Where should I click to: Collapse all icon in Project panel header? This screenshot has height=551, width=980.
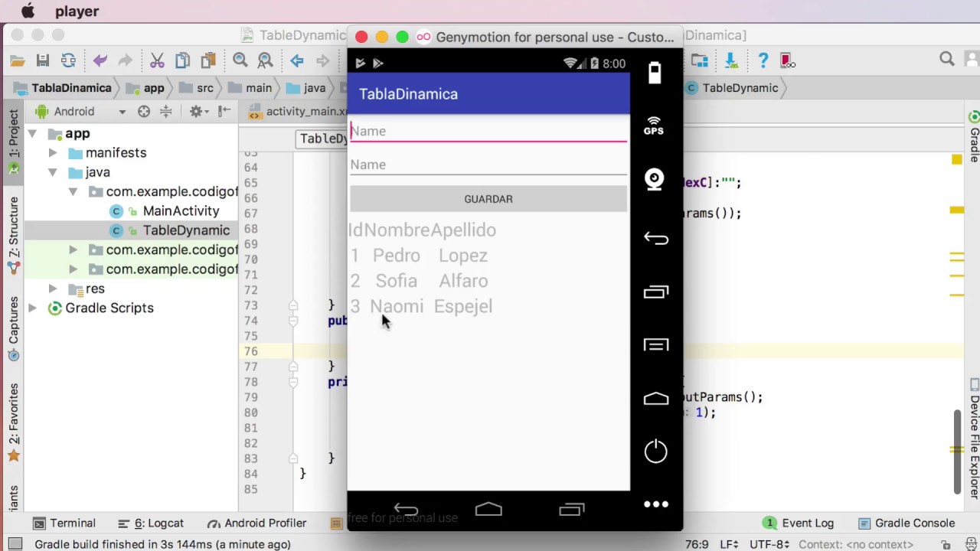[x=165, y=112]
